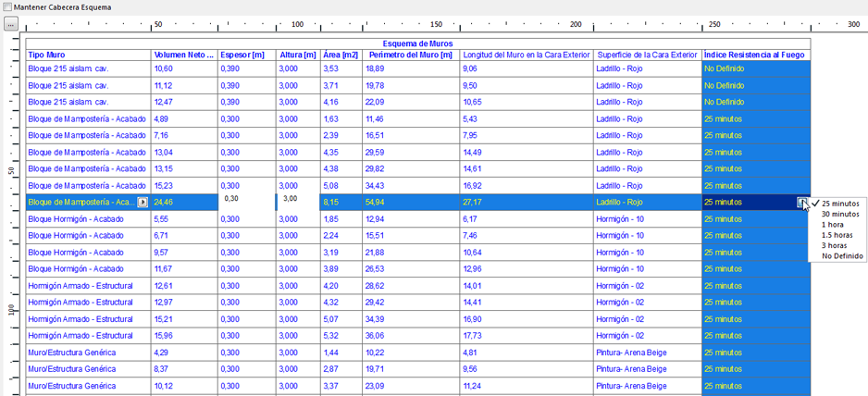The width and height of the screenshot is (868, 396).
Task: Click the Perímetro del Muro column header
Action: (x=410, y=56)
